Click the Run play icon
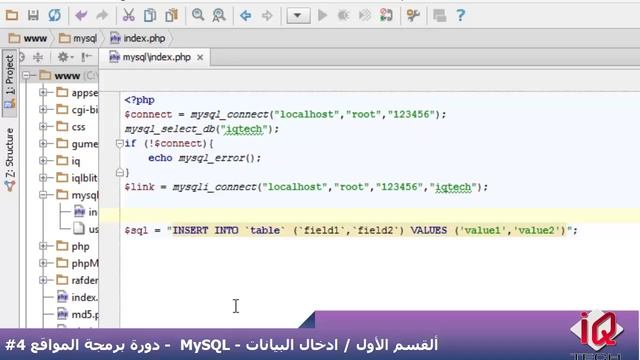 322,16
